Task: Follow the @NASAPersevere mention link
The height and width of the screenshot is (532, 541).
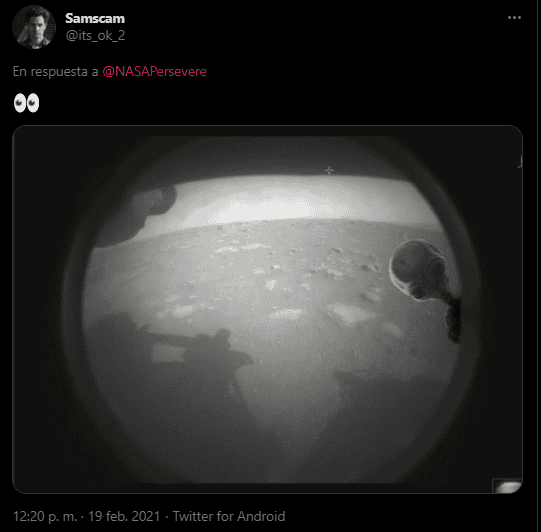Action: [x=155, y=71]
